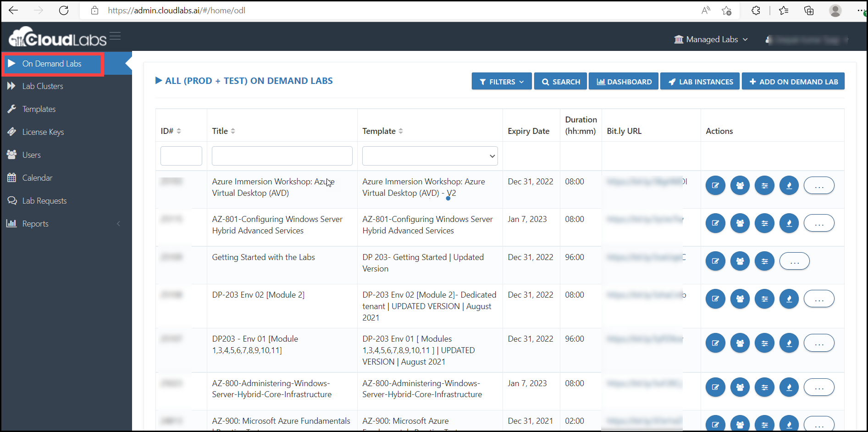Open users icon for AZ-800 lab
The width and height of the screenshot is (868, 432).
[740, 388]
